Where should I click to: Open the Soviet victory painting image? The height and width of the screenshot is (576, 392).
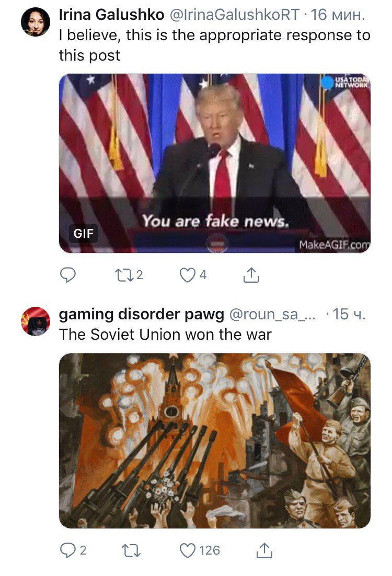coord(214,441)
